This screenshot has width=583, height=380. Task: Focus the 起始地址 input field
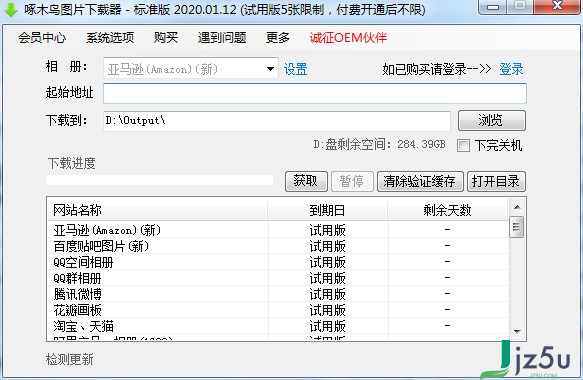[315, 93]
